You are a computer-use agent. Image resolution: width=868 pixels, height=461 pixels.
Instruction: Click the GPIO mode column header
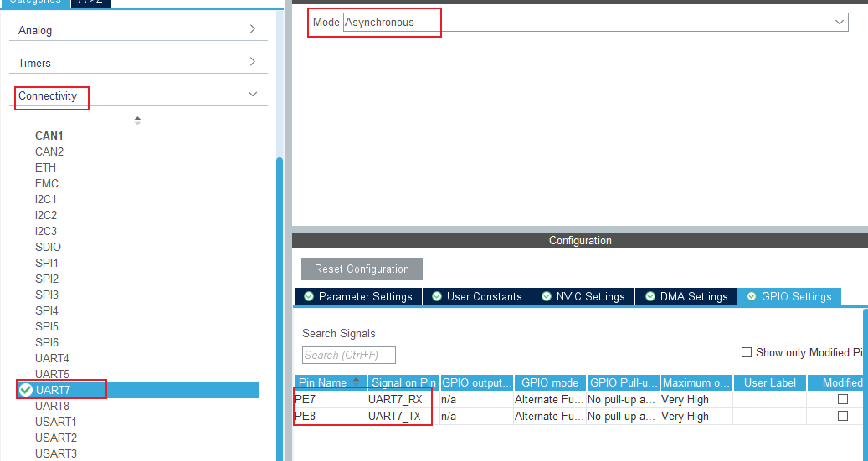(550, 382)
